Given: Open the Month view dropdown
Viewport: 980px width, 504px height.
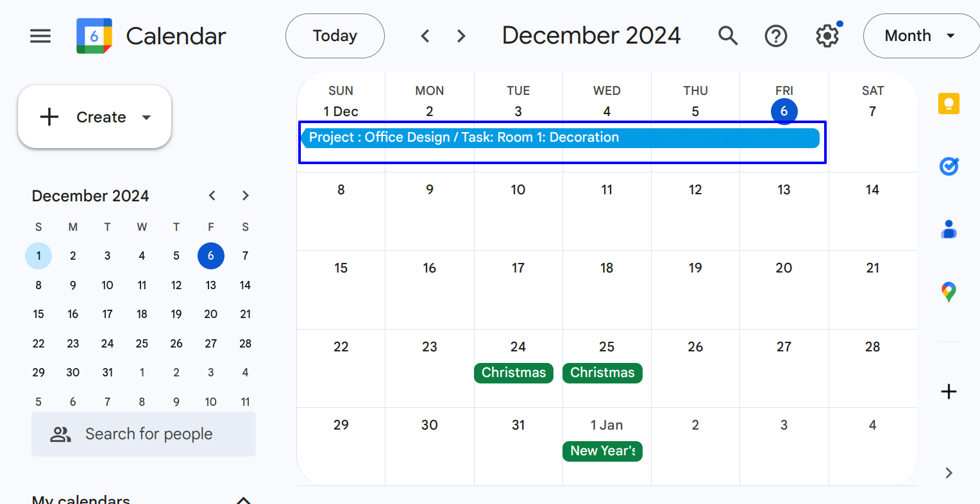Looking at the screenshot, I should (x=920, y=36).
